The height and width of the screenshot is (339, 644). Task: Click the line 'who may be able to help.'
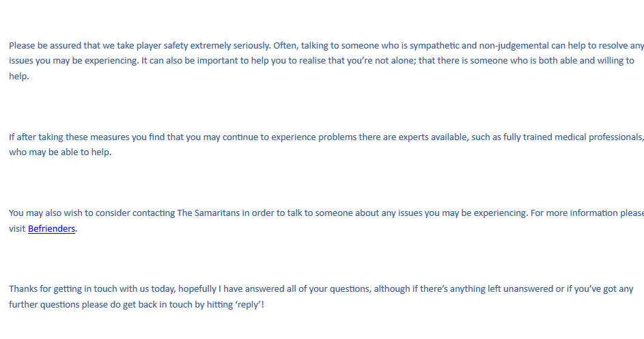point(60,152)
